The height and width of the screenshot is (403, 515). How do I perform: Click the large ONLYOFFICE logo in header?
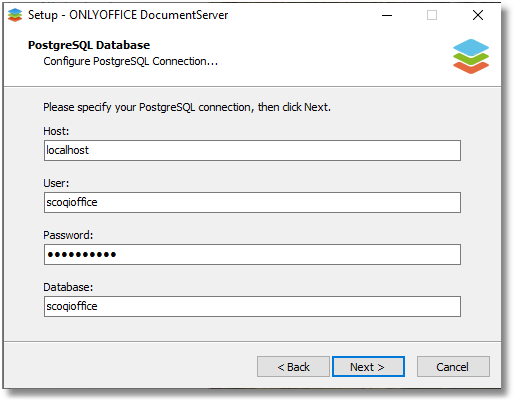(471, 56)
